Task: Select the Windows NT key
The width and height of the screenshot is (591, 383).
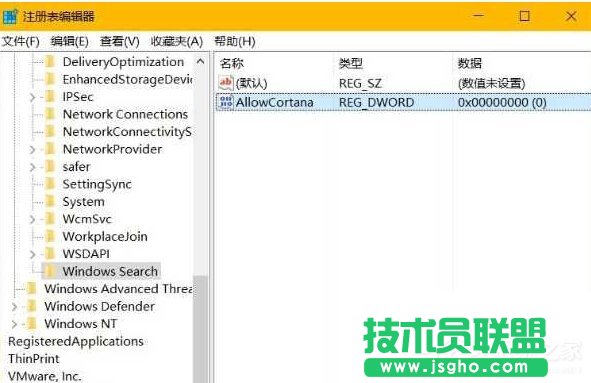Action: pyautogui.click(x=81, y=323)
